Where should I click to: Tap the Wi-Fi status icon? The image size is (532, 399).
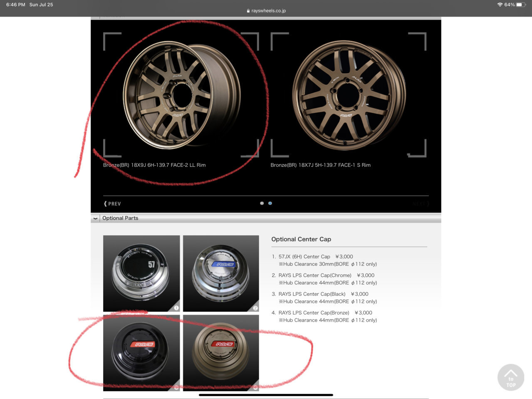tap(500, 5)
